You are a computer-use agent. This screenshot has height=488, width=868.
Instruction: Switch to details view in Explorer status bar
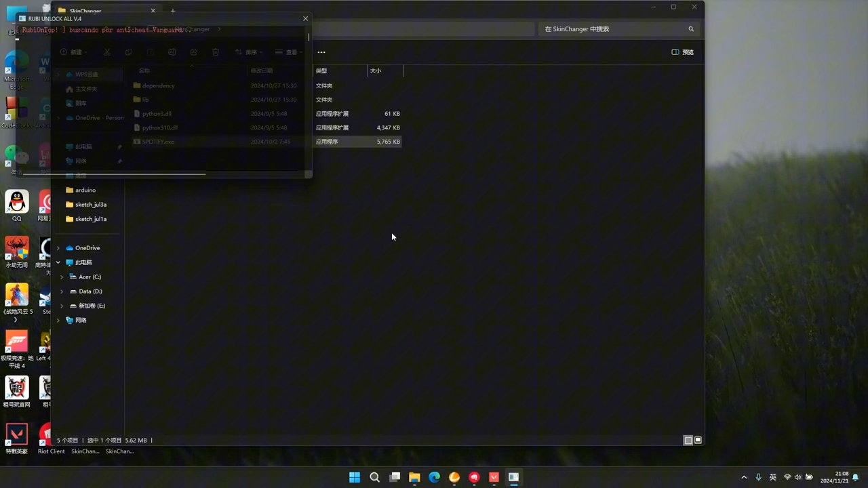pos(688,441)
